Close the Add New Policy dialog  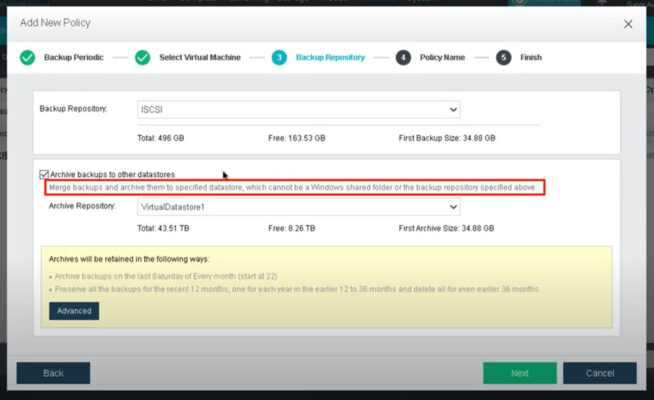click(628, 24)
